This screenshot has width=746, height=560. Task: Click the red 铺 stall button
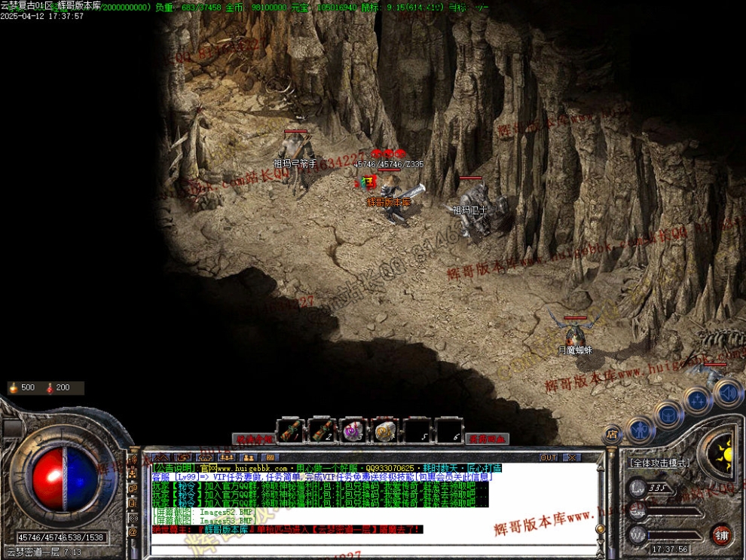(722, 535)
